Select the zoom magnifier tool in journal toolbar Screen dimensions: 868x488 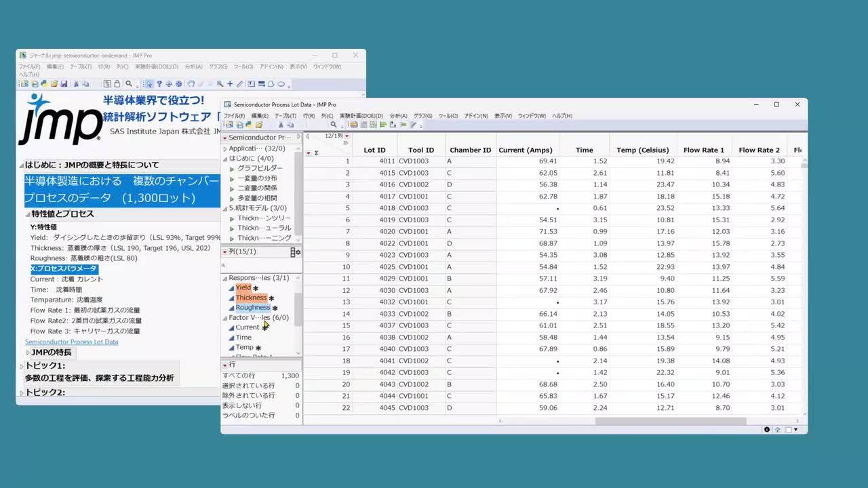(220, 84)
